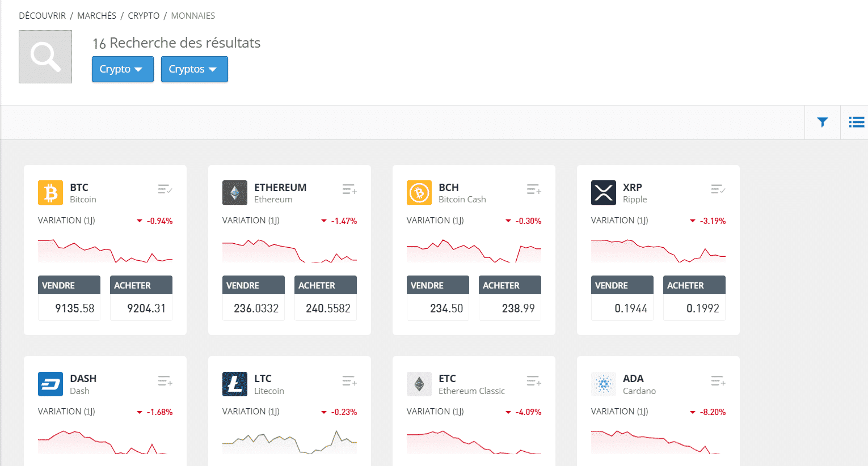Click the search magnifier icon
The height and width of the screenshot is (466, 868).
pyautogui.click(x=45, y=57)
